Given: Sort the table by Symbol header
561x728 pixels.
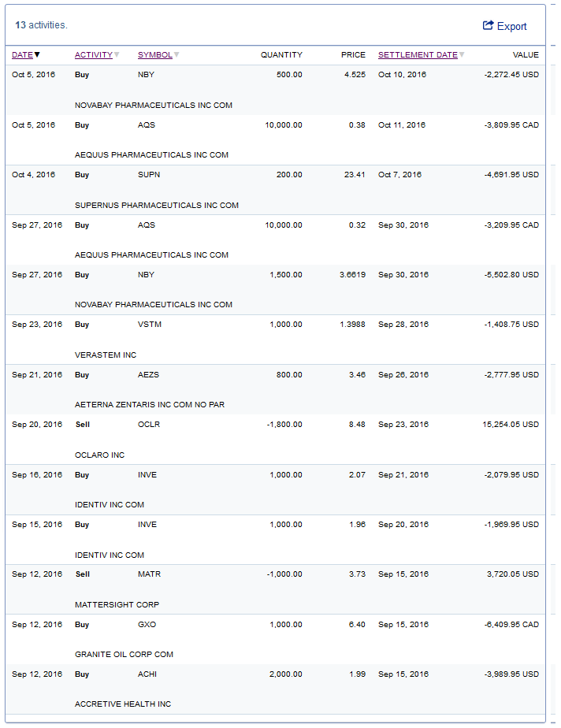Looking at the screenshot, I should (x=154, y=55).
